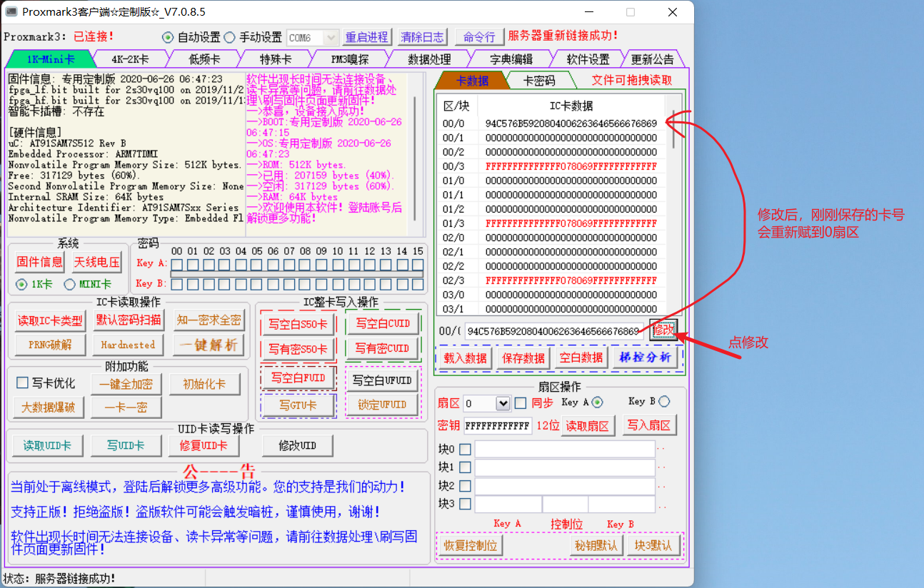924x588 pixels.
Task: Click 写UID卡 button
Action: click(126, 445)
